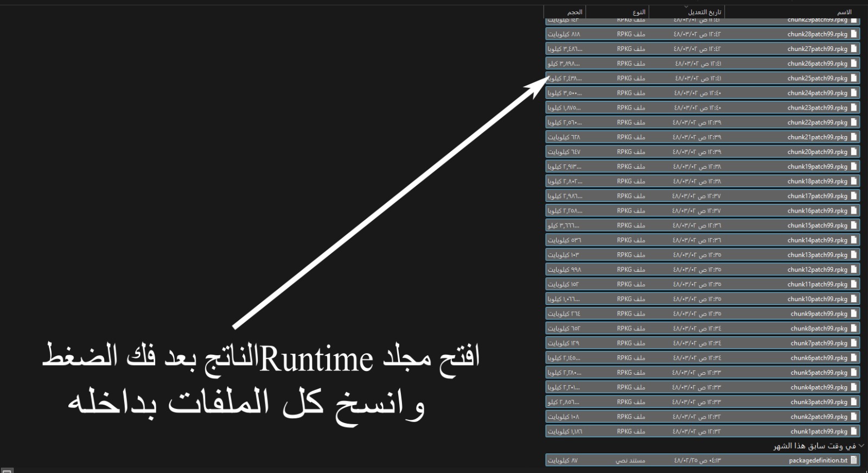
Task: Click the '٩٩٨ كيلوبايت' size of chunk12patch99.rpkg
Action: click(564, 269)
